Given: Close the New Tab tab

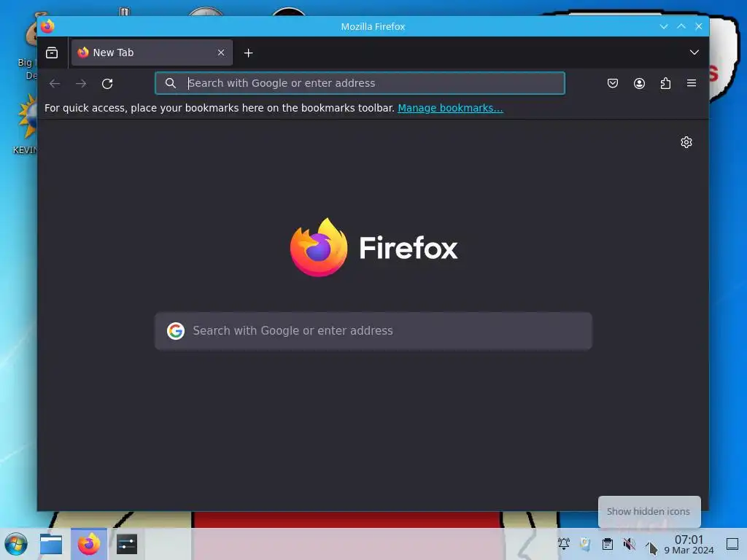Looking at the screenshot, I should pos(221,52).
